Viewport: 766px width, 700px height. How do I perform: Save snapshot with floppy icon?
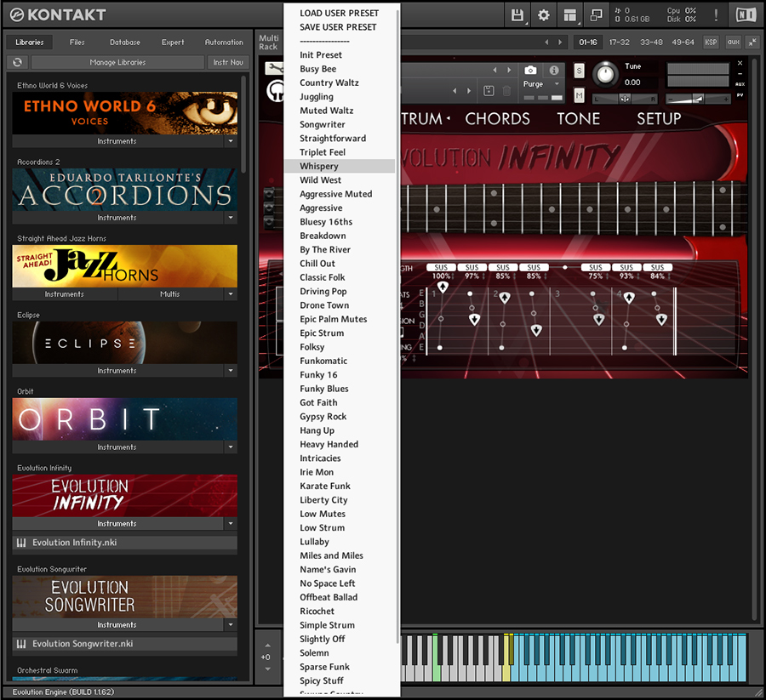pos(489,90)
